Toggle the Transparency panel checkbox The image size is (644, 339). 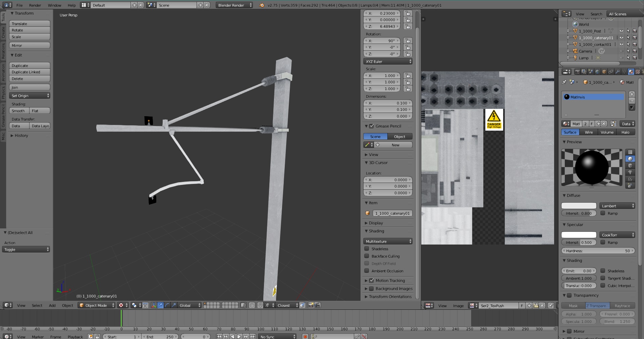569,295
